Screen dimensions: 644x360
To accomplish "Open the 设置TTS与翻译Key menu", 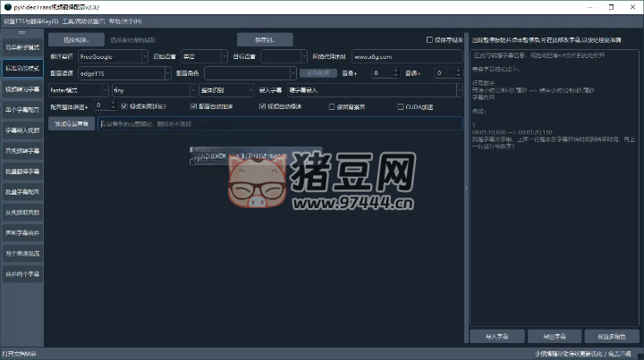I will (x=31, y=20).
